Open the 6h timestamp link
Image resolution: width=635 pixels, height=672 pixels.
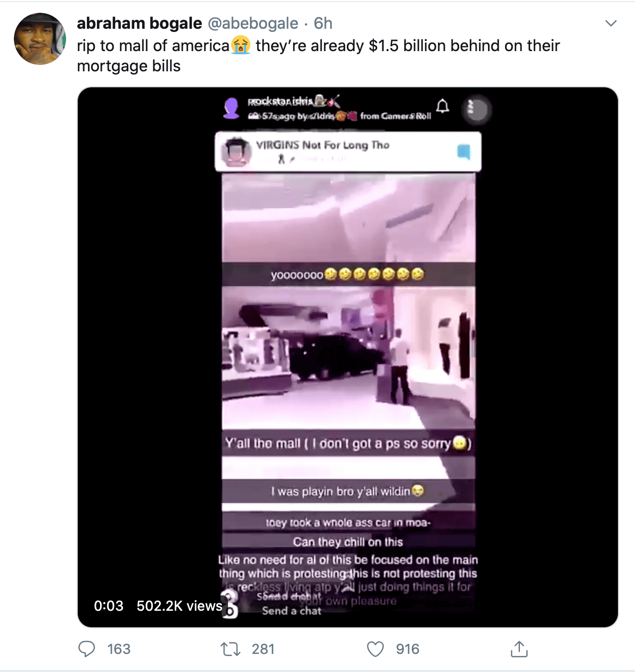click(x=323, y=23)
